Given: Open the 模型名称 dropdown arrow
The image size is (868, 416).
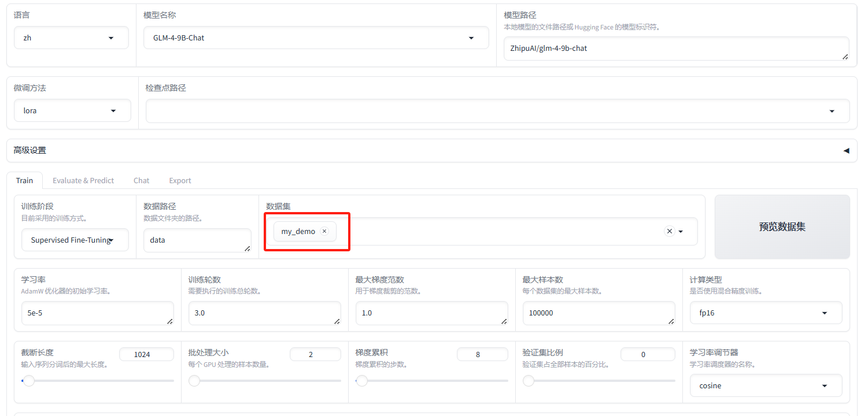Looking at the screenshot, I should click(471, 38).
